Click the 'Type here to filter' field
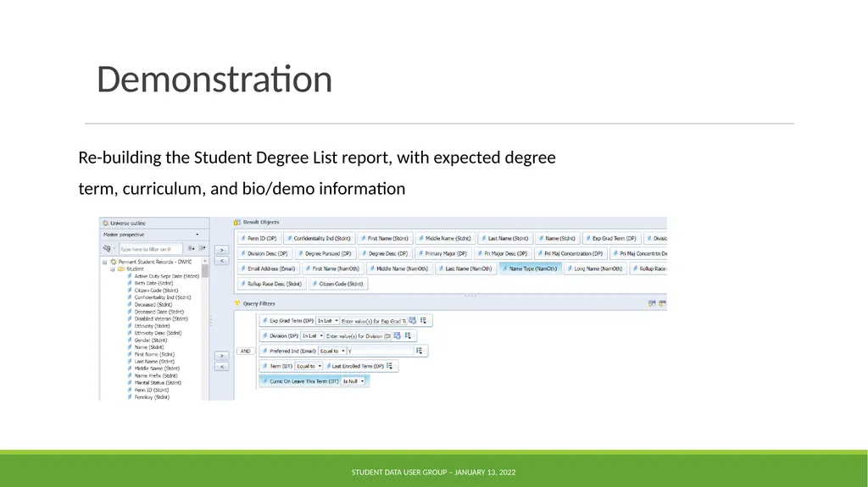 [x=151, y=249]
